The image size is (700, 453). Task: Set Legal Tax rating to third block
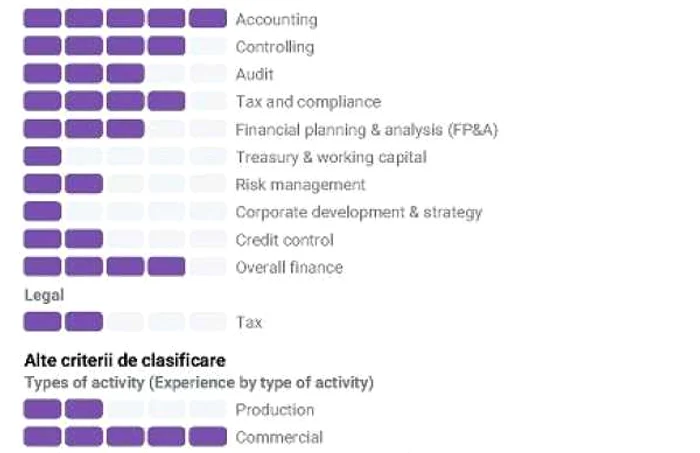pos(125,322)
